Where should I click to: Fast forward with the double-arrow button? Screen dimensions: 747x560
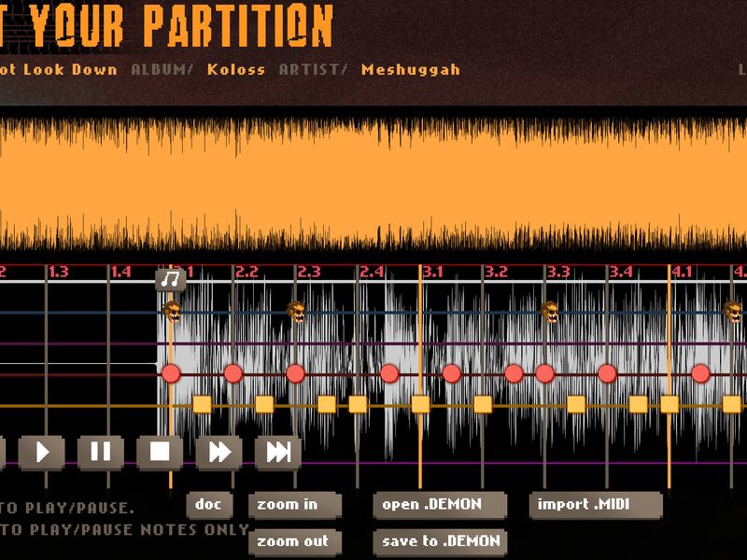click(x=218, y=452)
